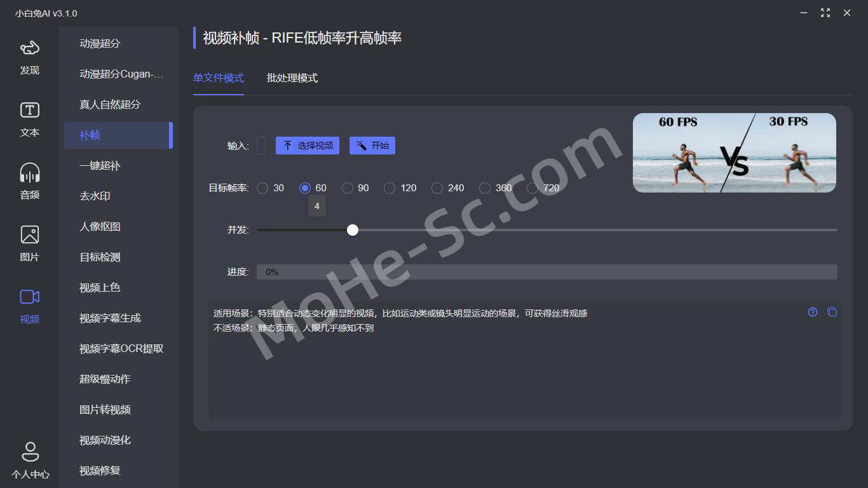Close the 小白兔AI window
Screen dimensions: 868x488
click(x=847, y=13)
